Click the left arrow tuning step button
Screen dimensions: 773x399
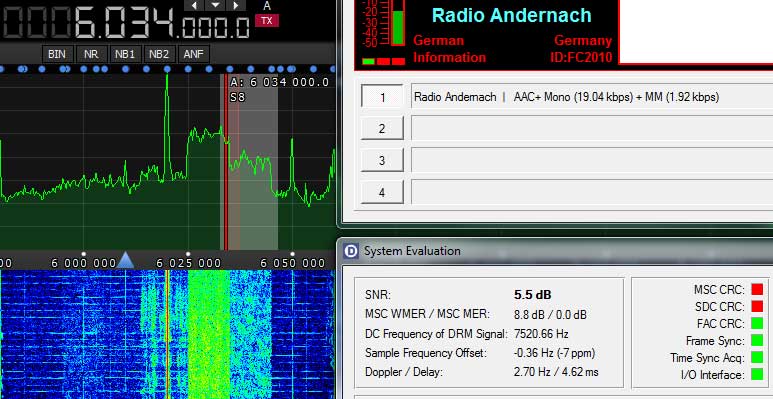pyautogui.click(x=194, y=5)
